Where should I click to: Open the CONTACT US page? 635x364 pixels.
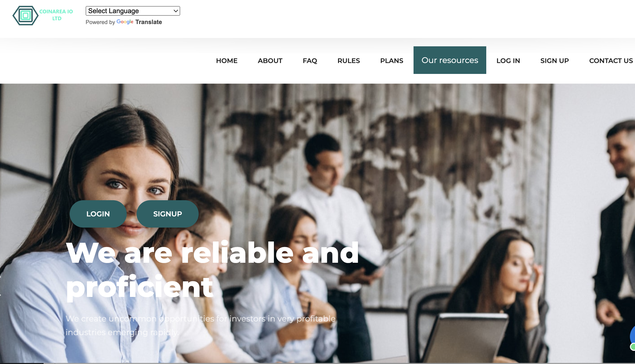point(611,61)
